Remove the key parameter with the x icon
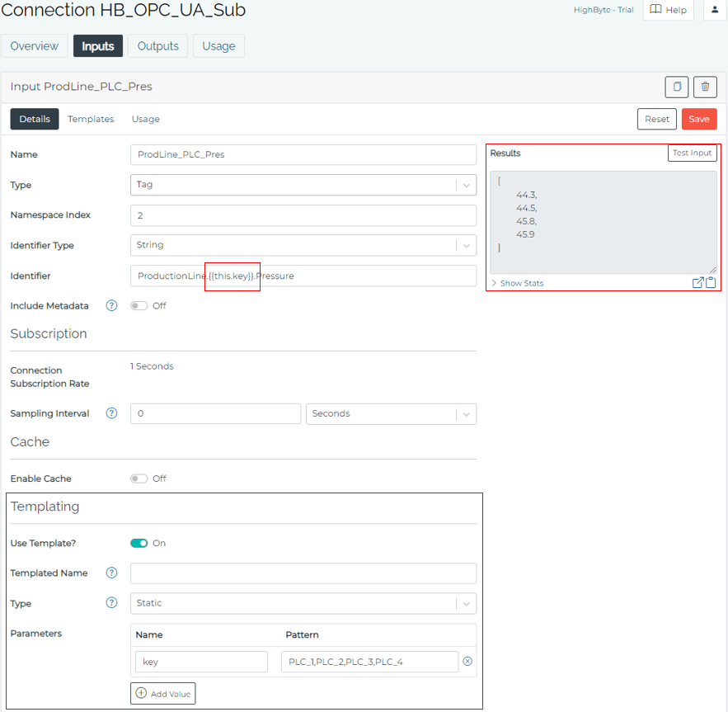728x712 pixels. [x=467, y=661]
